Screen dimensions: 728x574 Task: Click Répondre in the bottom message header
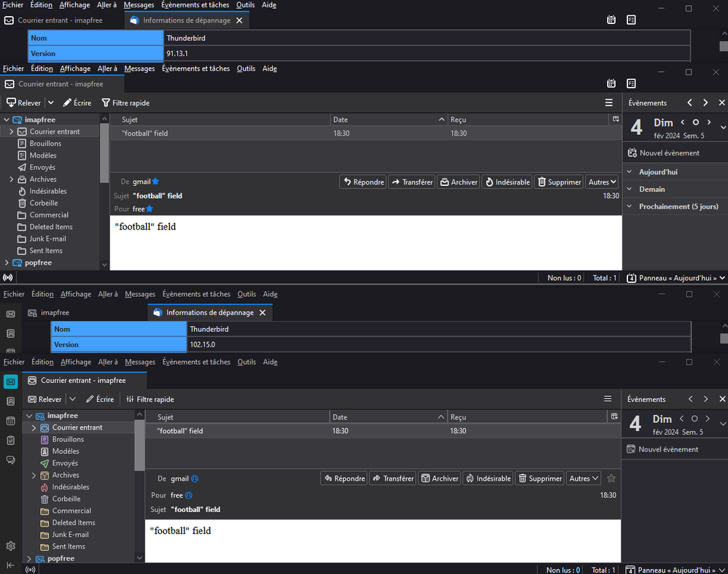click(344, 478)
